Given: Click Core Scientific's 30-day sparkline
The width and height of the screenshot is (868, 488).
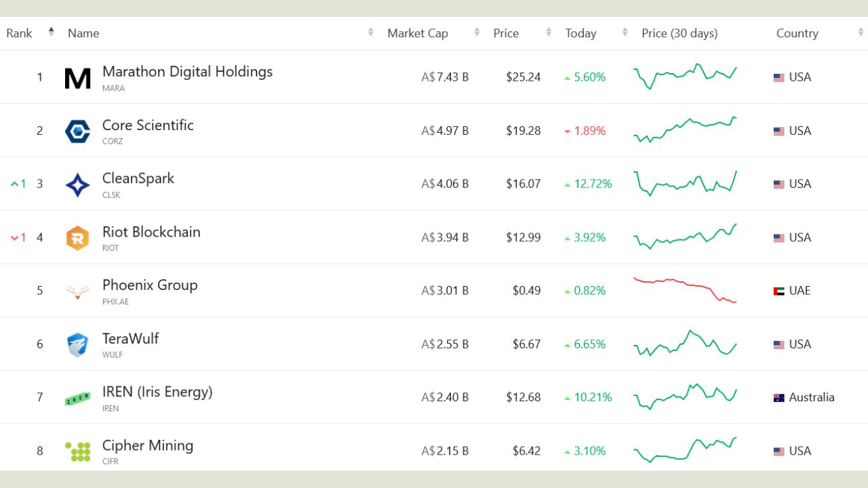Looking at the screenshot, I should [x=685, y=129].
